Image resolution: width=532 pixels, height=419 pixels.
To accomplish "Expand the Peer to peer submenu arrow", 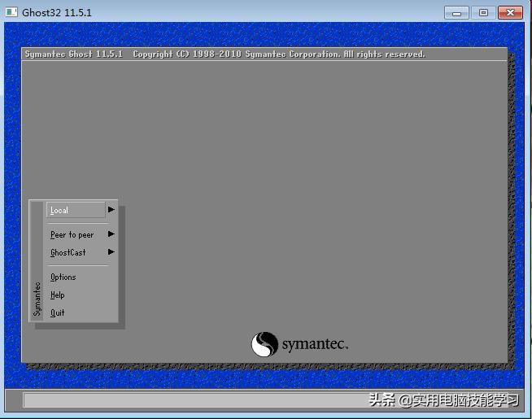I will pos(111,234).
